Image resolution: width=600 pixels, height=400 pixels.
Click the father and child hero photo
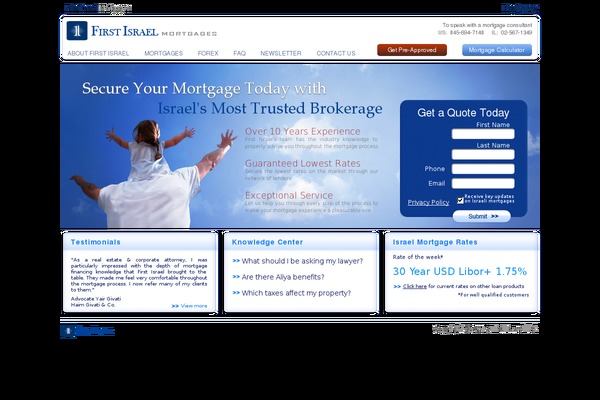[x=153, y=174]
